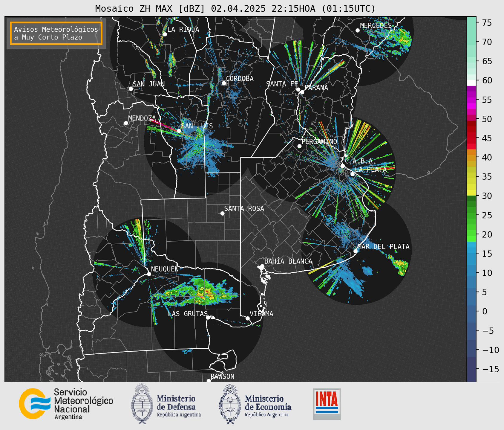Click the PARANA city marker dot
The width and height of the screenshot is (504, 430).
(302, 92)
